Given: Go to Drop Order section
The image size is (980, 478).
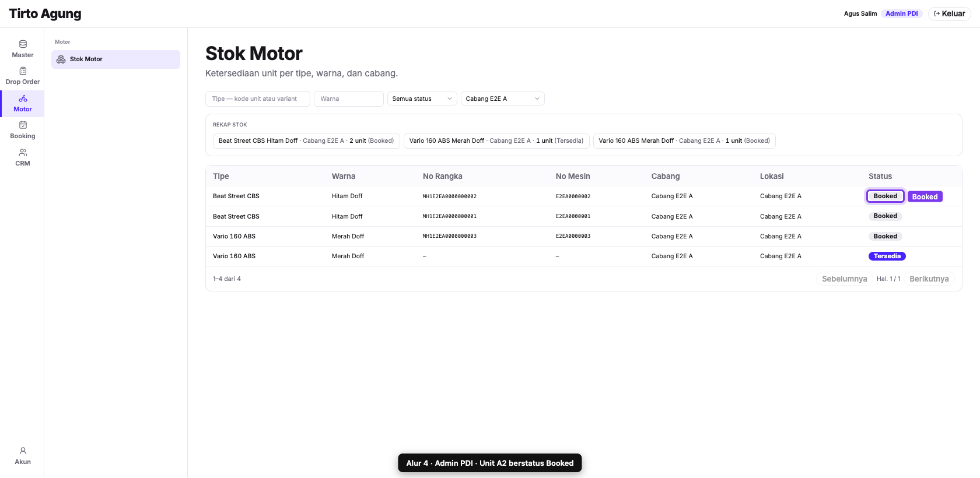Looking at the screenshot, I should click(x=23, y=76).
